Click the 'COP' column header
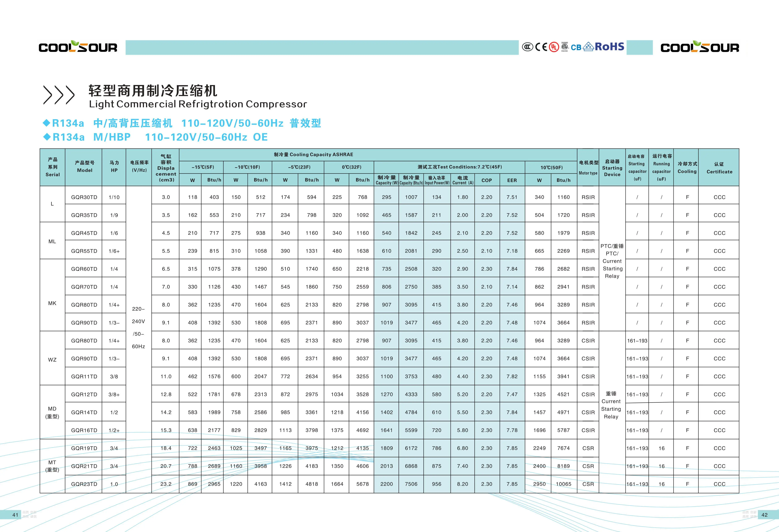 coord(487,180)
